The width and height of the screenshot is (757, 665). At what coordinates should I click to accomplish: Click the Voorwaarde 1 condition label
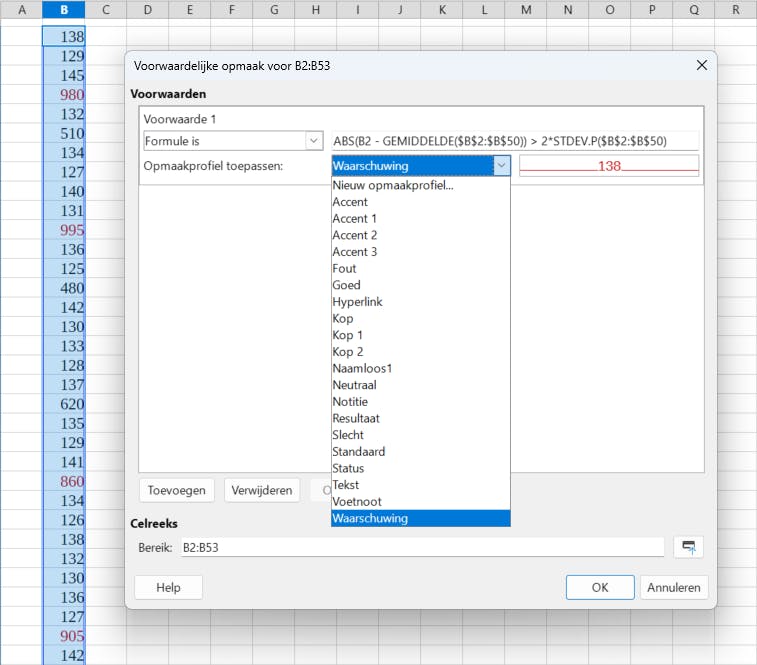(180, 119)
